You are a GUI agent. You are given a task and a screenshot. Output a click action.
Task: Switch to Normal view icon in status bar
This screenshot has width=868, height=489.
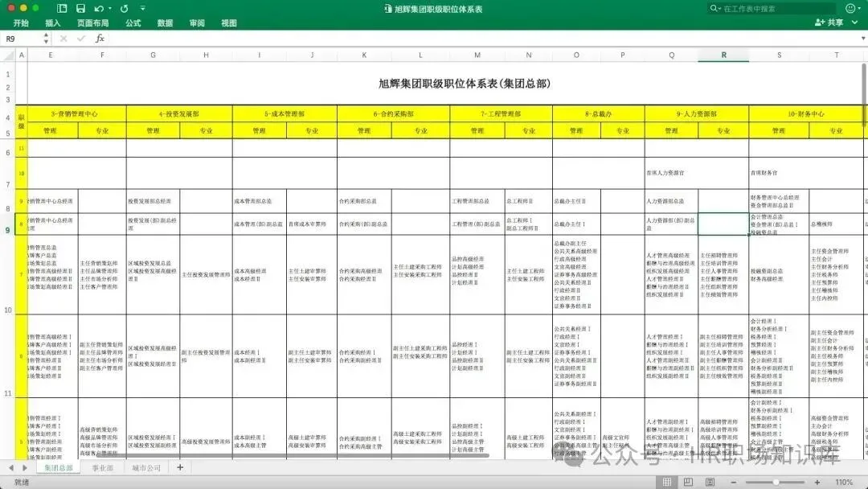(x=666, y=483)
